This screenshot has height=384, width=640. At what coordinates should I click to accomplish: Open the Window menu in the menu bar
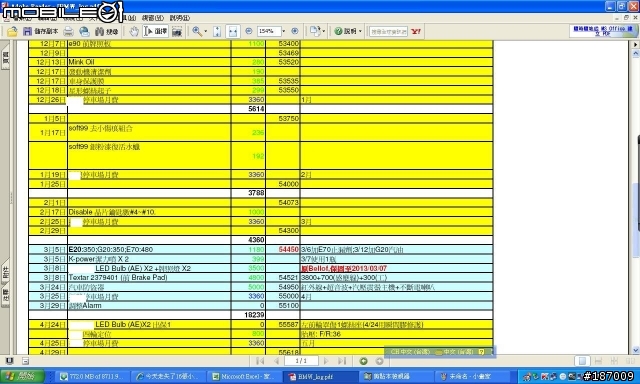[153, 18]
